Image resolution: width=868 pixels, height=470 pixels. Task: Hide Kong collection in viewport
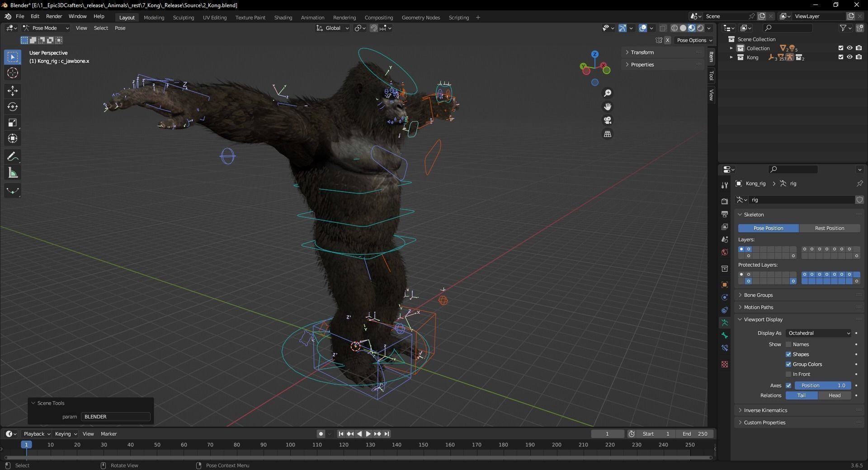[x=849, y=57]
